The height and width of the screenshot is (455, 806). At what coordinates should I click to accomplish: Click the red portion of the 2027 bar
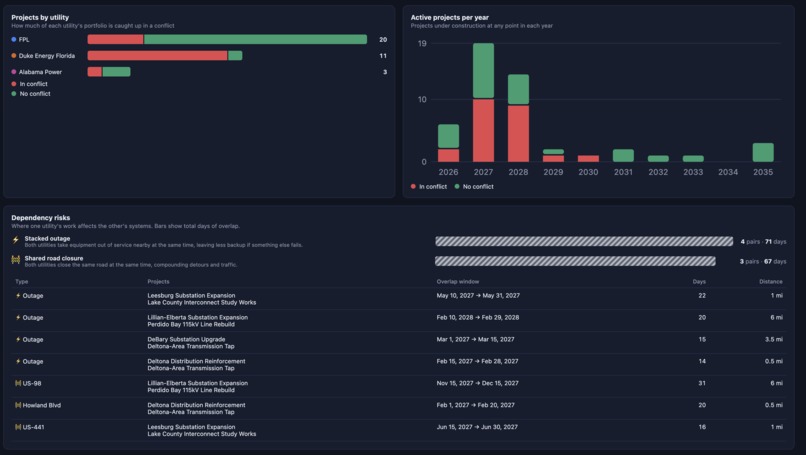483,131
